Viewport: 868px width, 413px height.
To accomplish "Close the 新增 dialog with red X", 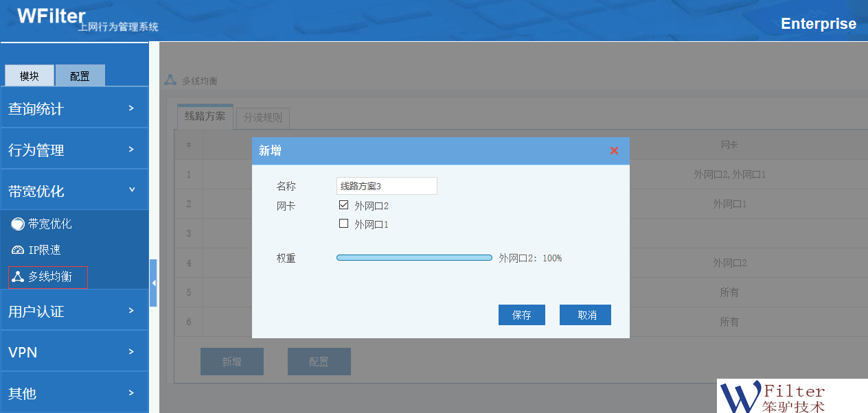I will (614, 151).
